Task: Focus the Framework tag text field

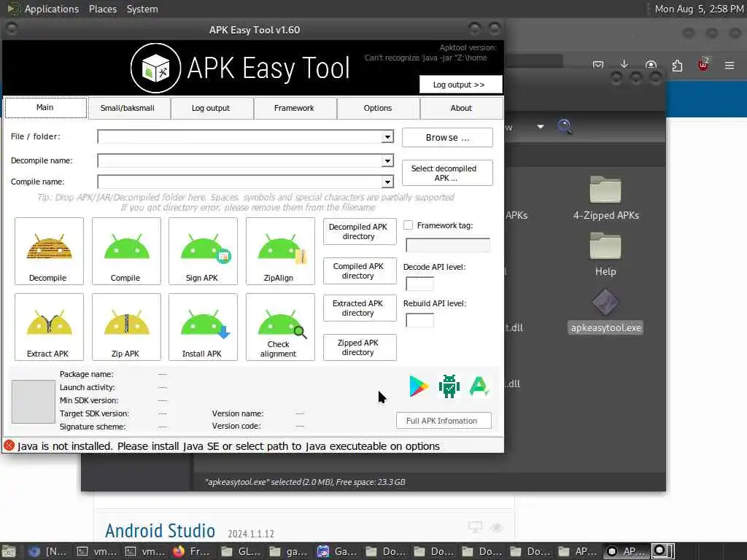Action: (x=447, y=245)
